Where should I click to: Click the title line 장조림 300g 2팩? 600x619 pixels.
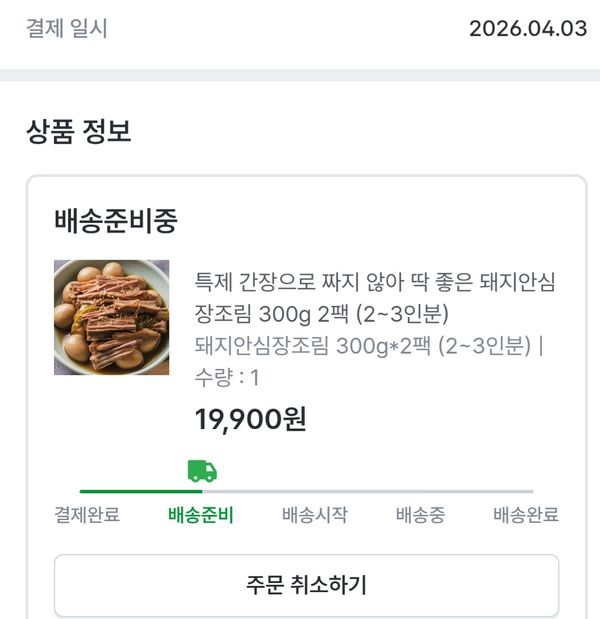pyautogui.click(x=322, y=314)
